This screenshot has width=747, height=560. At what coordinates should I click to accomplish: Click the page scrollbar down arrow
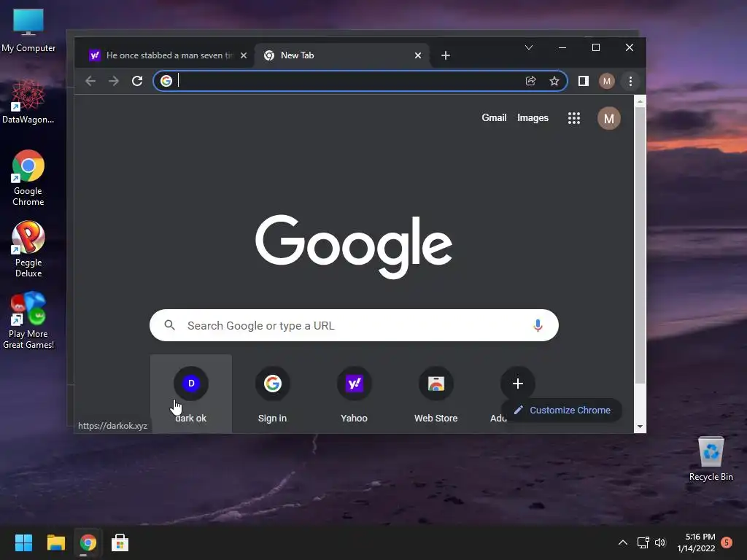640,427
